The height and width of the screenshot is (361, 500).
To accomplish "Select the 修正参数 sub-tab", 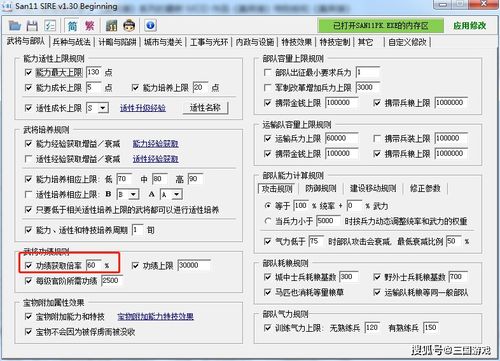I will coord(425,189).
